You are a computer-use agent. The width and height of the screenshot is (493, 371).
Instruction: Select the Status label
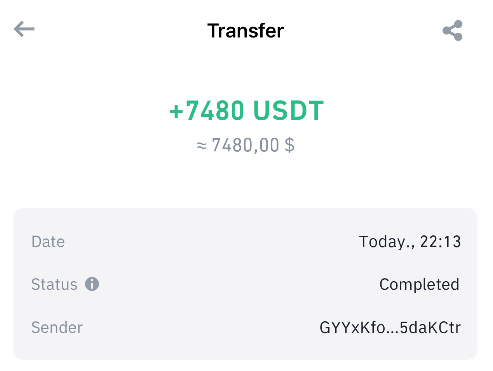[x=54, y=284]
